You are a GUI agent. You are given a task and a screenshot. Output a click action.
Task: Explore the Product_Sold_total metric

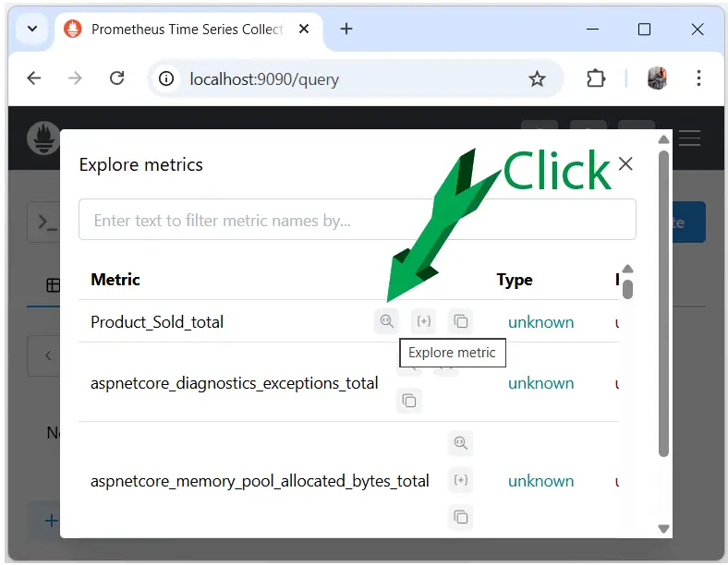click(386, 321)
